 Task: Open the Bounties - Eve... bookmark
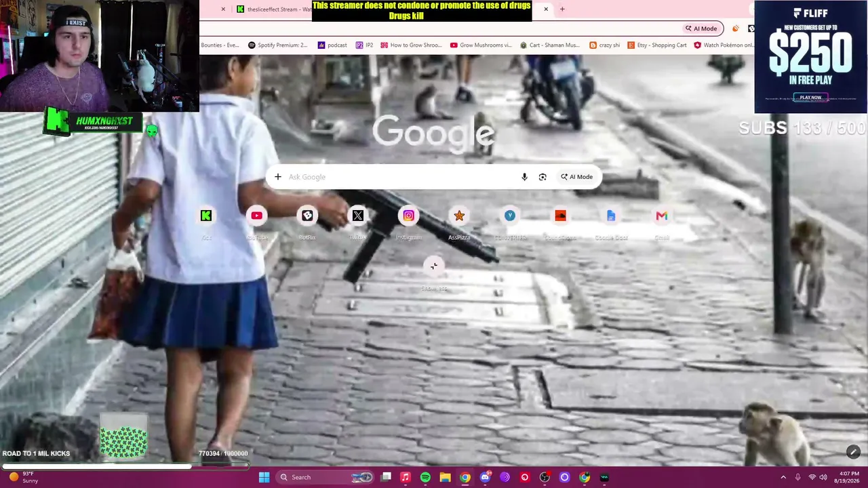[220, 45]
